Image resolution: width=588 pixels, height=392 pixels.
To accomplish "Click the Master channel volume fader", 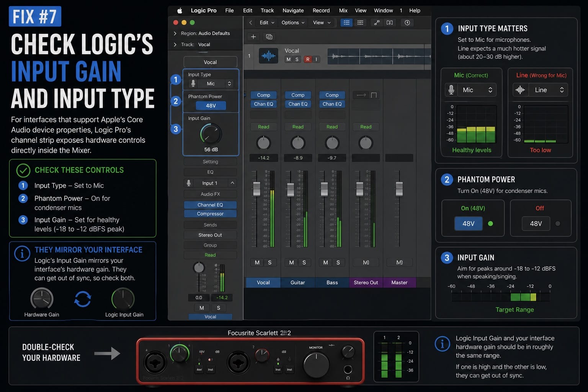I will (x=399, y=189).
